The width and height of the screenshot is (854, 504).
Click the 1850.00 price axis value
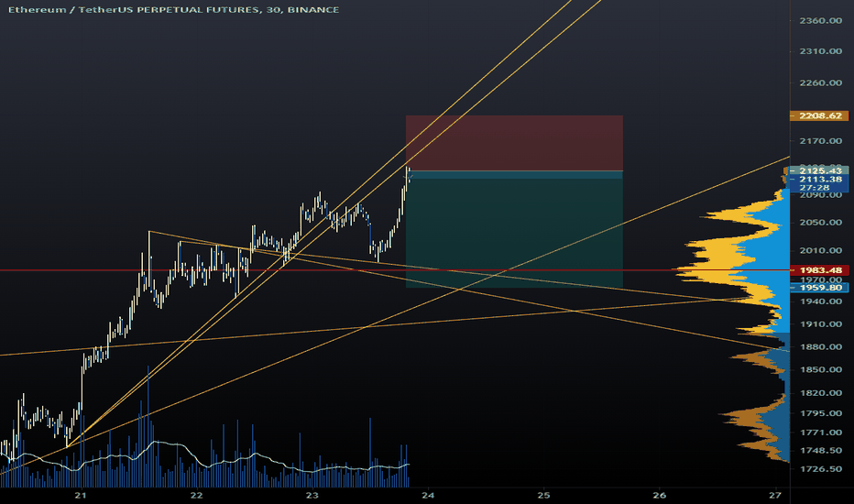821,369
